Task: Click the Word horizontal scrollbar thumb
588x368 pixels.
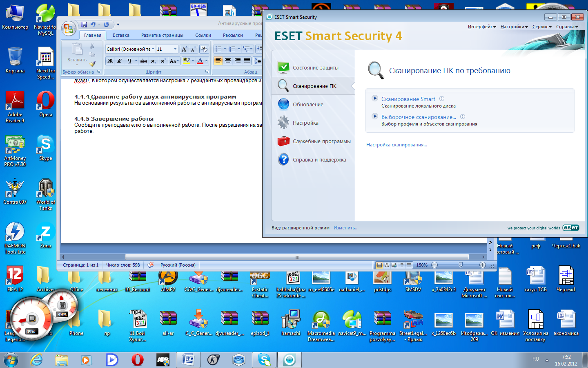Action: coord(297,257)
